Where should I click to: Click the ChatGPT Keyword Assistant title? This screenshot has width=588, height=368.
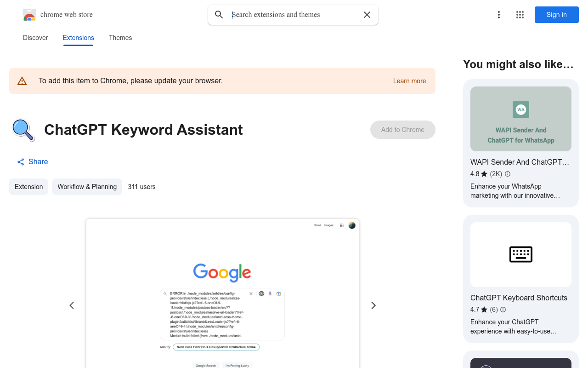[143, 130]
